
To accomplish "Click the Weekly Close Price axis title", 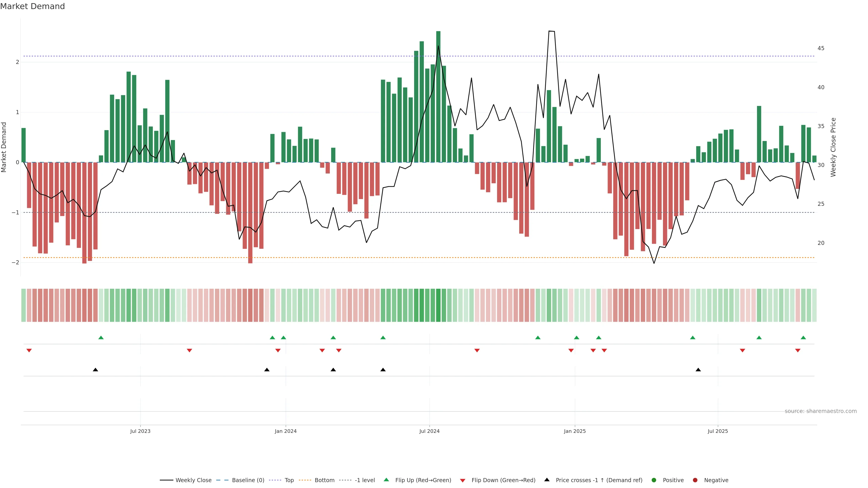I will (833, 147).
